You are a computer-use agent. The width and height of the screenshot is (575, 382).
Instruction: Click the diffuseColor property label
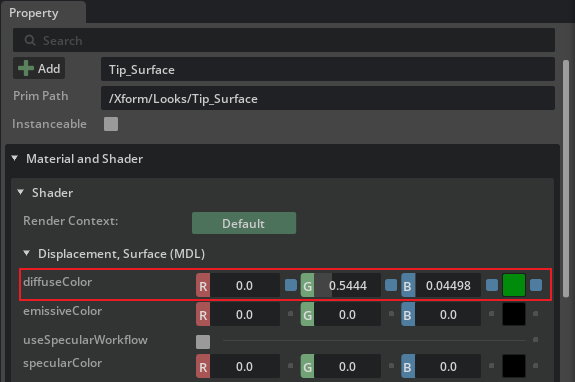58,282
